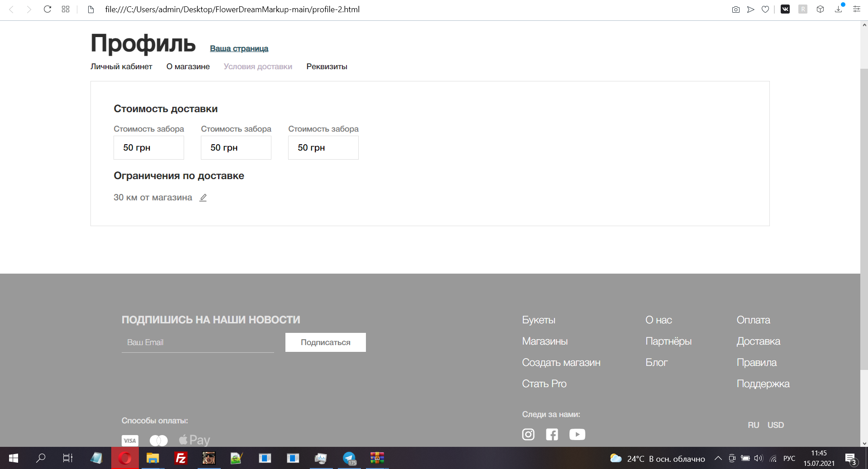Click the pencil edit icon beside 30 км
This screenshot has height=469, width=868.
coord(203,198)
